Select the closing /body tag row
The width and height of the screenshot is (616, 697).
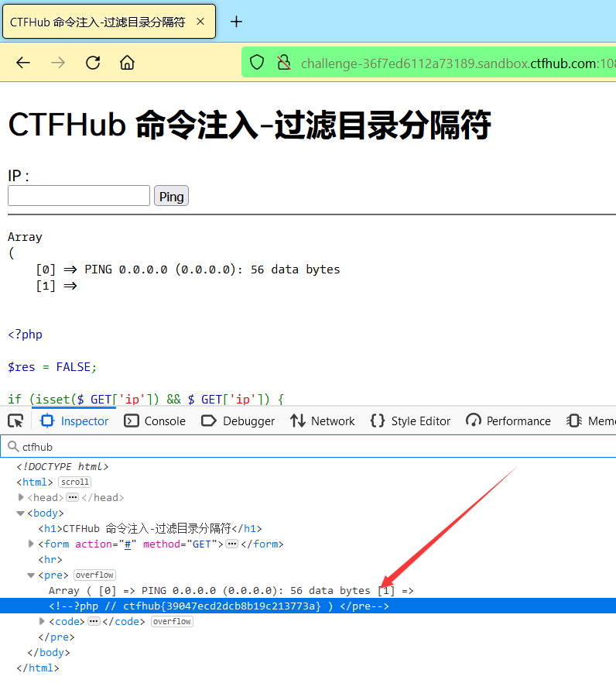[x=49, y=652]
